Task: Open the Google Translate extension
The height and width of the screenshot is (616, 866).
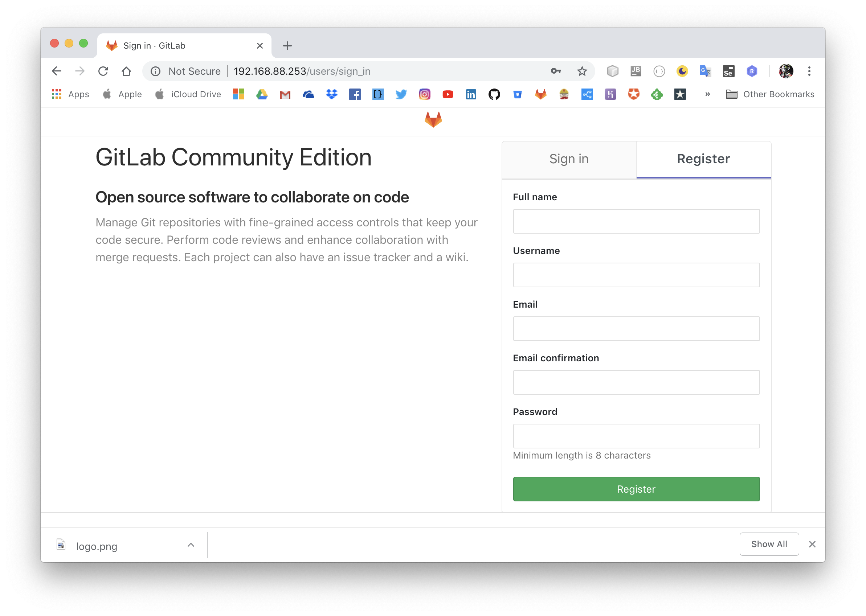Action: (705, 71)
